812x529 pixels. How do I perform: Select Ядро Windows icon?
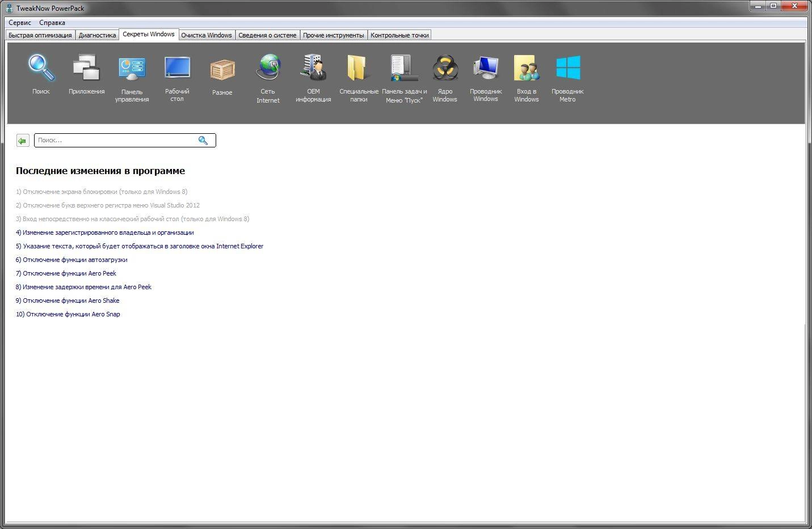445,68
